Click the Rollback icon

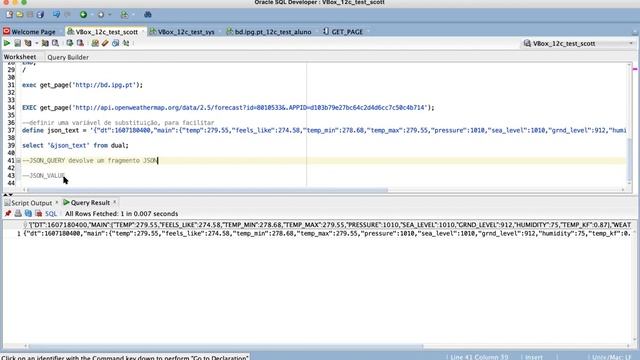click(x=80, y=43)
